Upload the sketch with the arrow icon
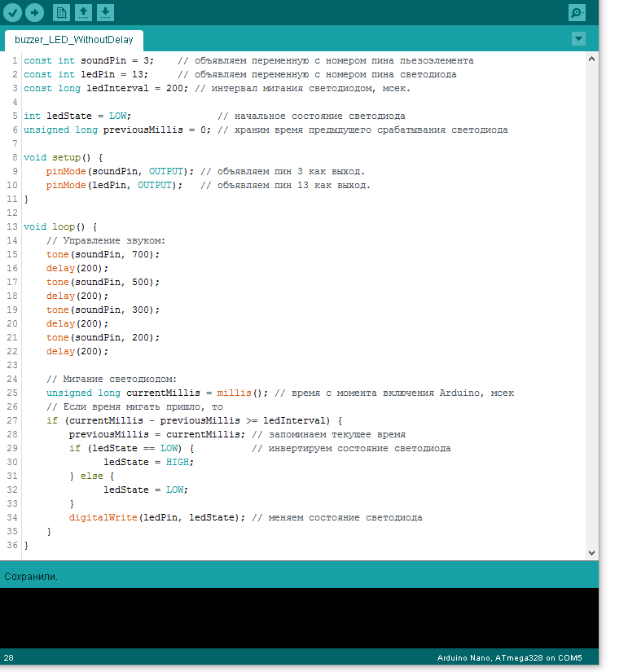Viewport: 628px width, 672px height. point(35,12)
